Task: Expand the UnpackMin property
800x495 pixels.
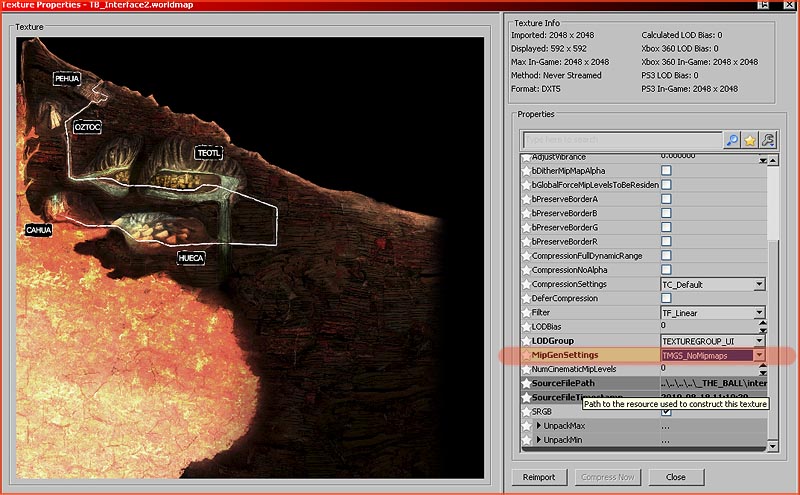Action: click(x=538, y=440)
